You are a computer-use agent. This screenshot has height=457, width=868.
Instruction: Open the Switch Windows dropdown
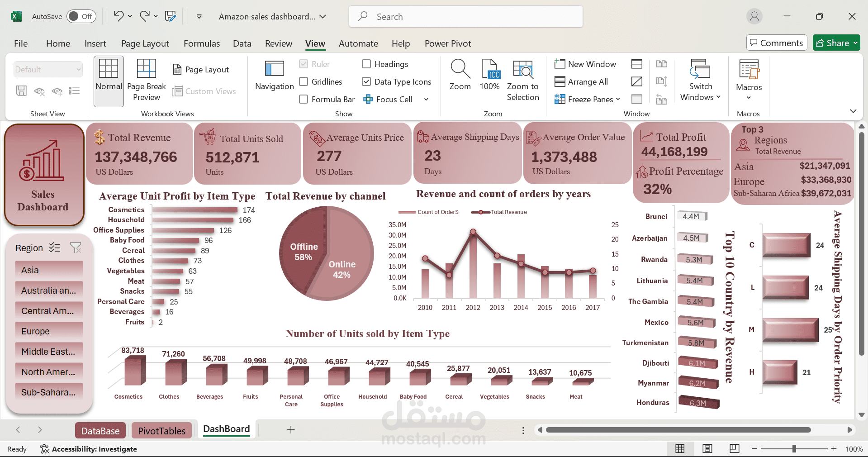click(x=700, y=81)
